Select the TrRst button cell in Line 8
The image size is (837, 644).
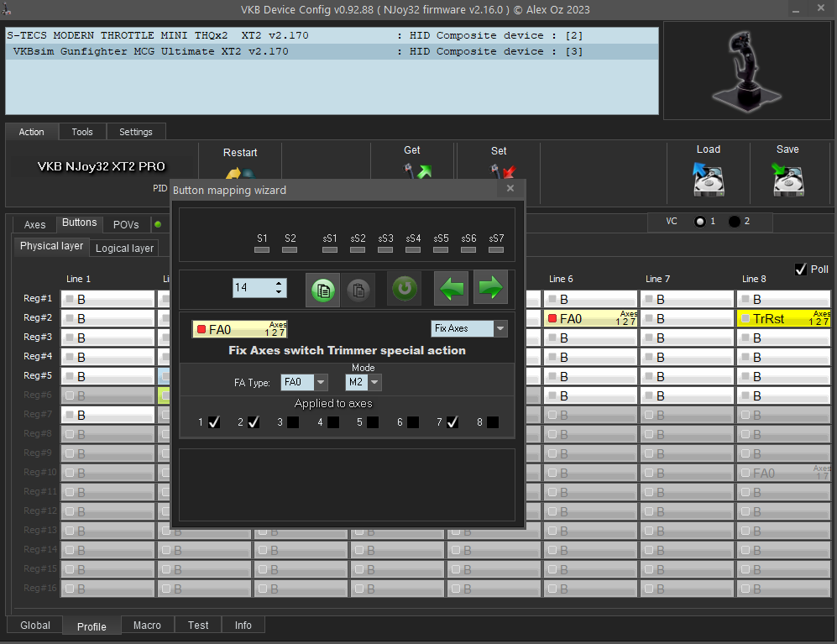[x=782, y=318]
